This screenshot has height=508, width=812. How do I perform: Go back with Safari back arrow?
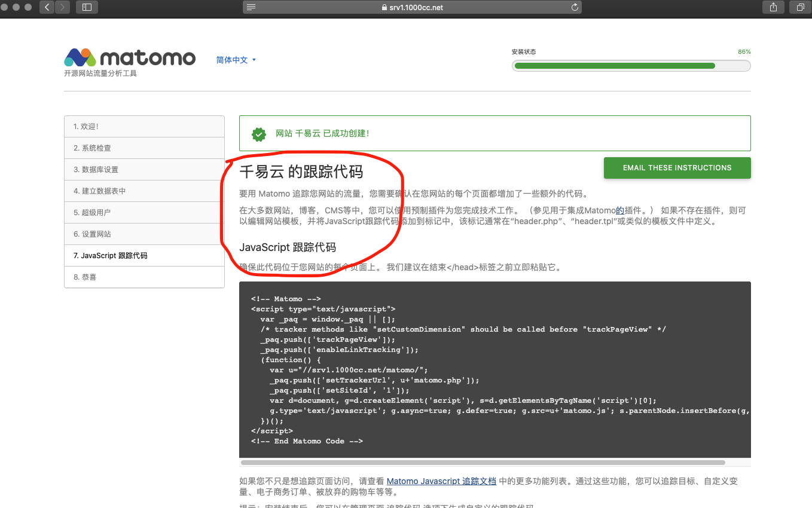click(x=47, y=7)
